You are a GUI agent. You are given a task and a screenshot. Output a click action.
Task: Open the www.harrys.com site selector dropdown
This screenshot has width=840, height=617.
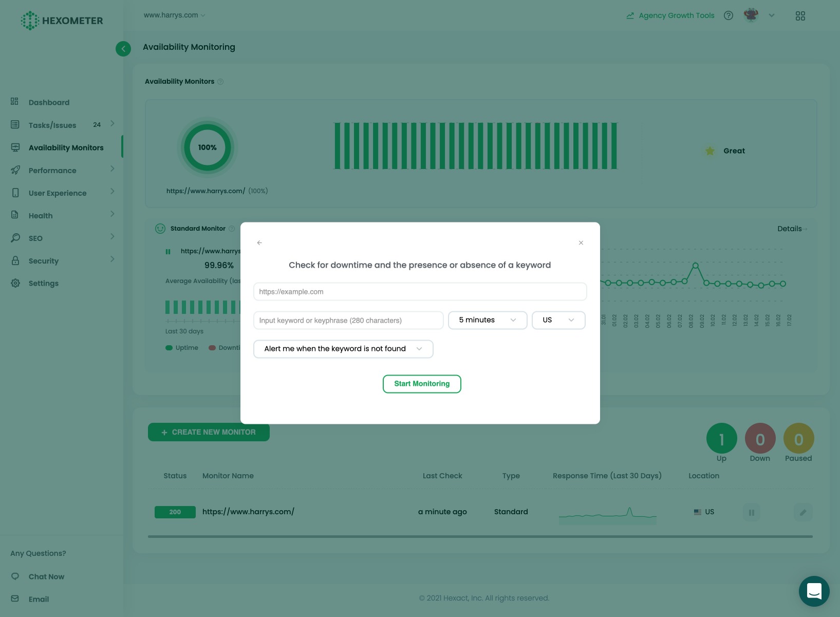click(x=174, y=15)
